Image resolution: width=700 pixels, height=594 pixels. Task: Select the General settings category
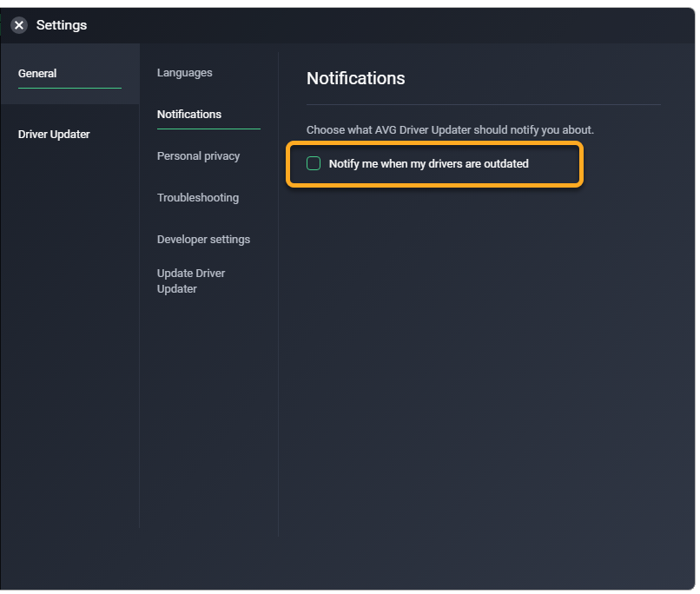(37, 74)
